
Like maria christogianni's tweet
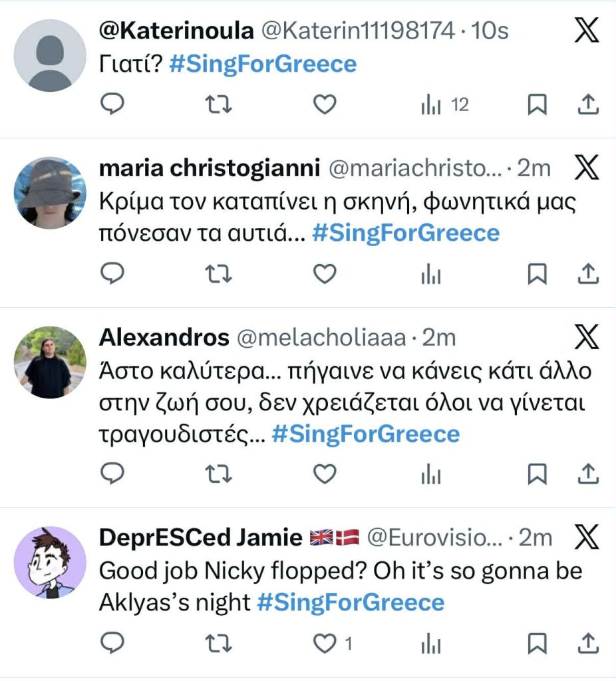[x=325, y=274]
